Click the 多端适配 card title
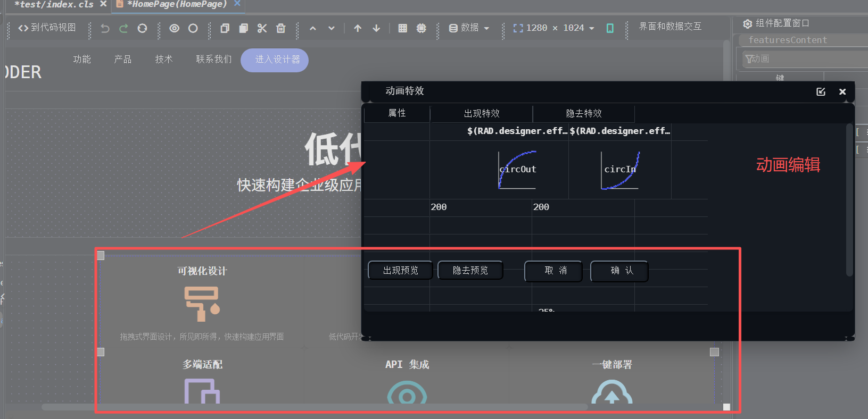 pos(202,365)
